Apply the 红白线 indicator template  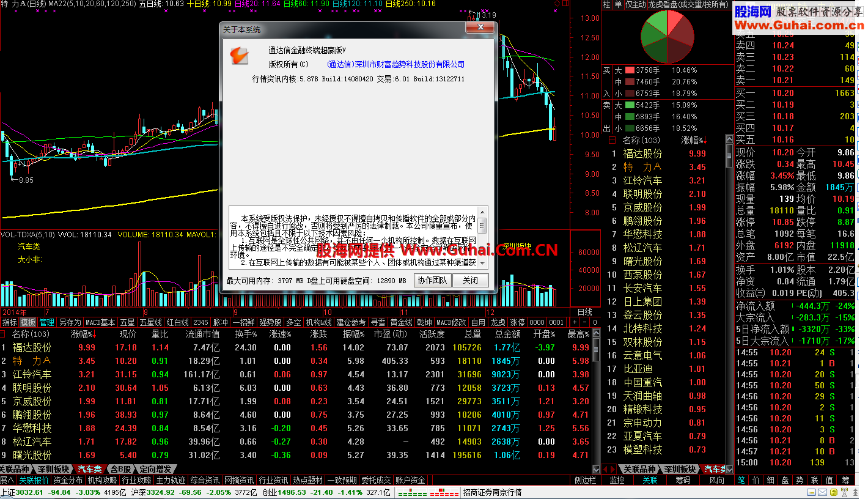[178, 322]
